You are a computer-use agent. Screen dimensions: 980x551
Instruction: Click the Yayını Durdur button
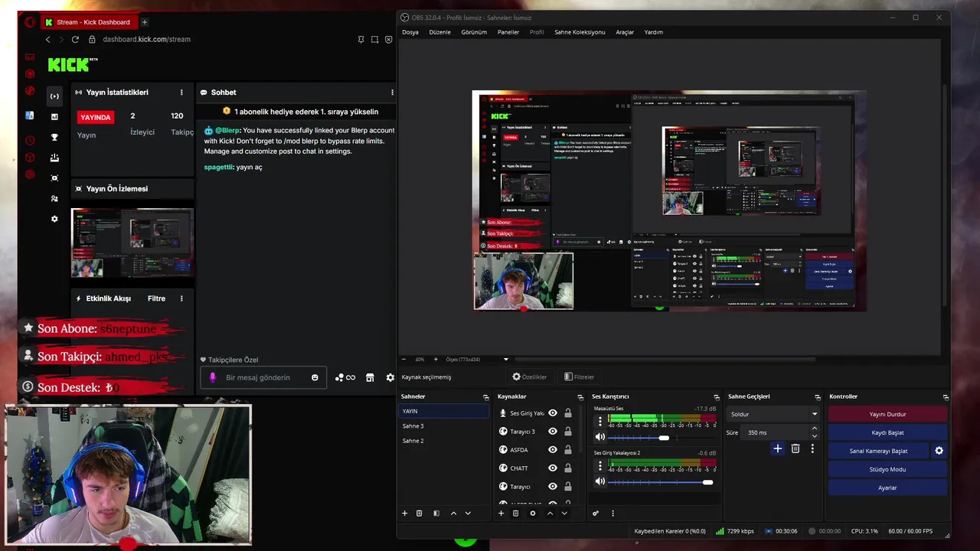point(887,414)
